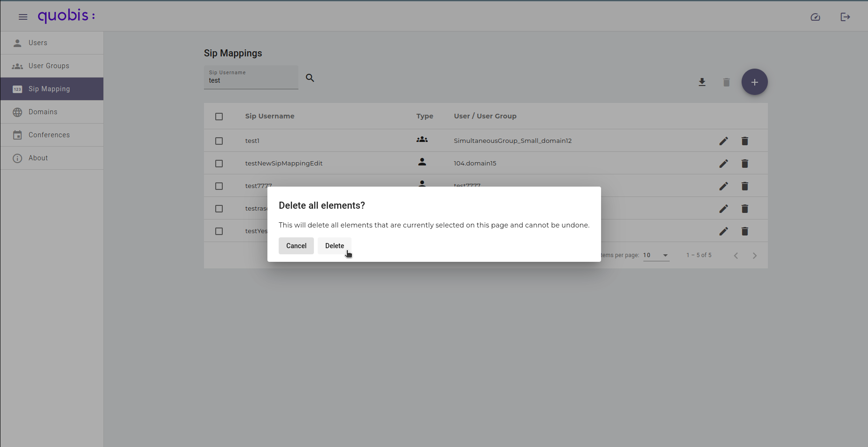
Task: Click the Type column header
Action: pos(425,116)
